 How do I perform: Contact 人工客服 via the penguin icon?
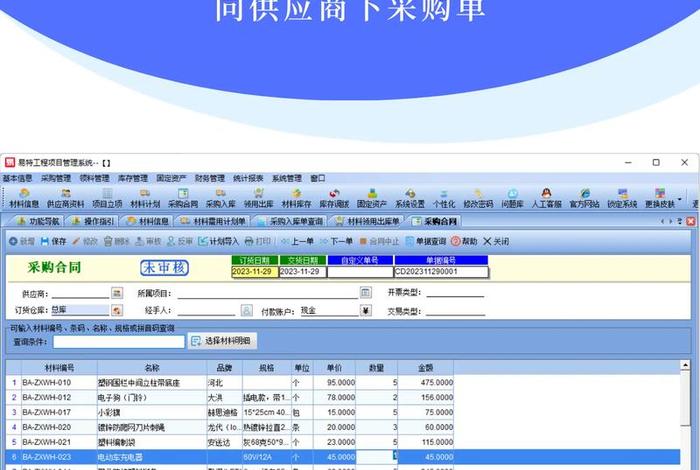(547, 198)
